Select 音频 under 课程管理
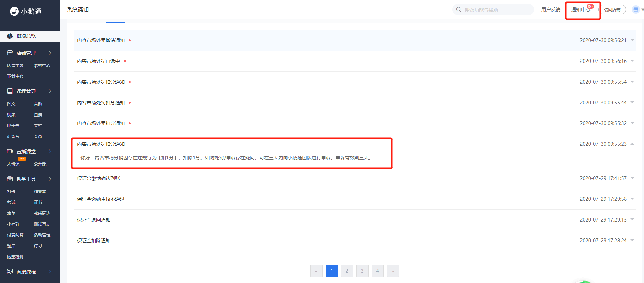644x283 pixels. click(38, 104)
